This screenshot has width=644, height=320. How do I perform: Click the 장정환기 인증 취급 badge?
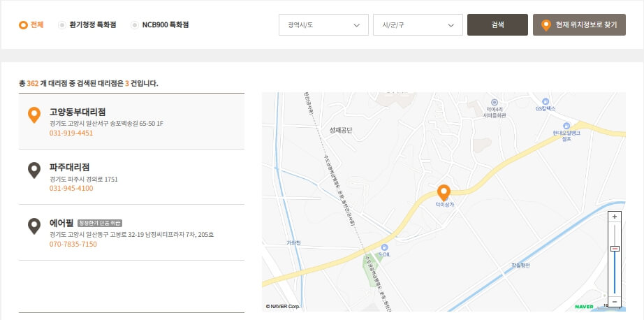coord(100,223)
